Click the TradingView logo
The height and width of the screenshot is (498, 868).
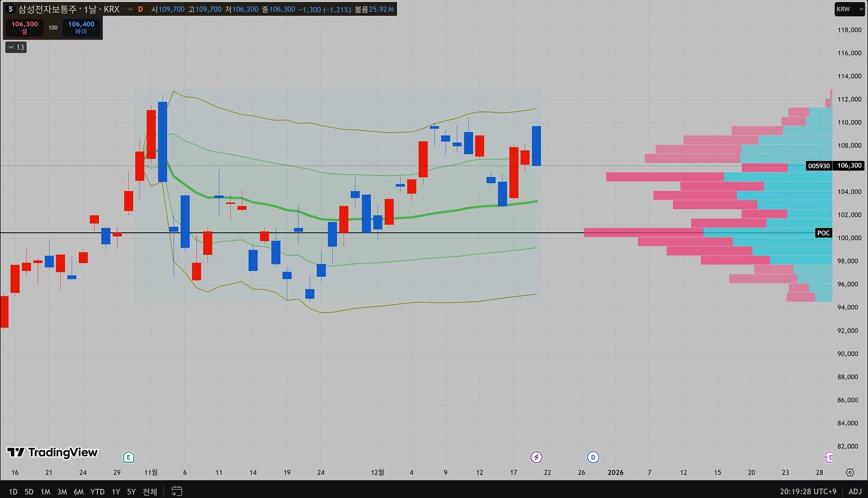click(52, 452)
